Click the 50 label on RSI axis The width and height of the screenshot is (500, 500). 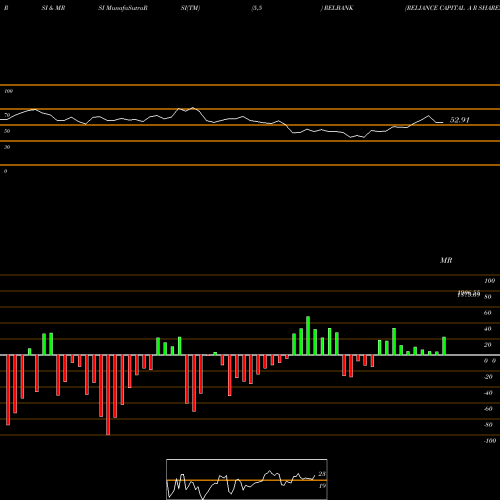pos(7,131)
